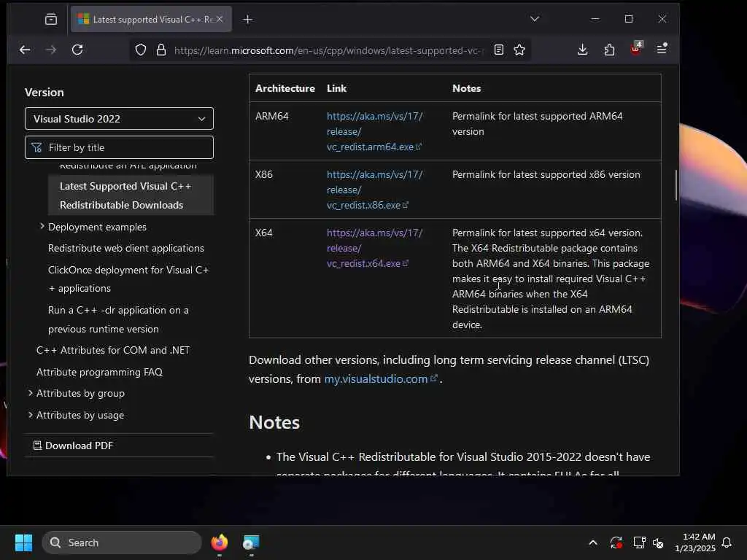The image size is (747, 560).
Task: Open Redistribute web client applications
Action: (125, 248)
